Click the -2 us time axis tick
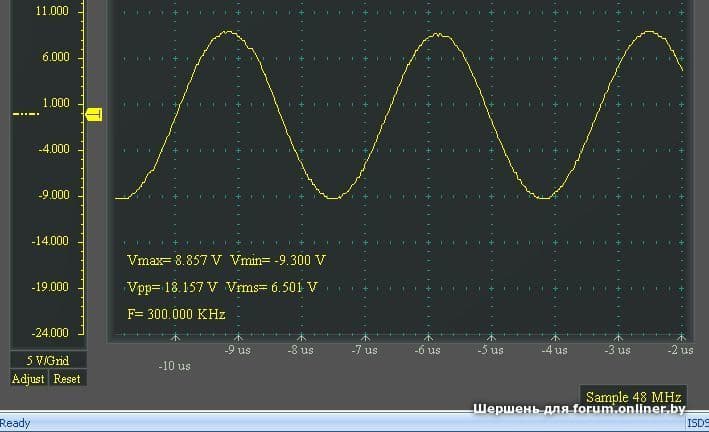Screen dimensions: 709x432 pyautogui.click(x=680, y=350)
